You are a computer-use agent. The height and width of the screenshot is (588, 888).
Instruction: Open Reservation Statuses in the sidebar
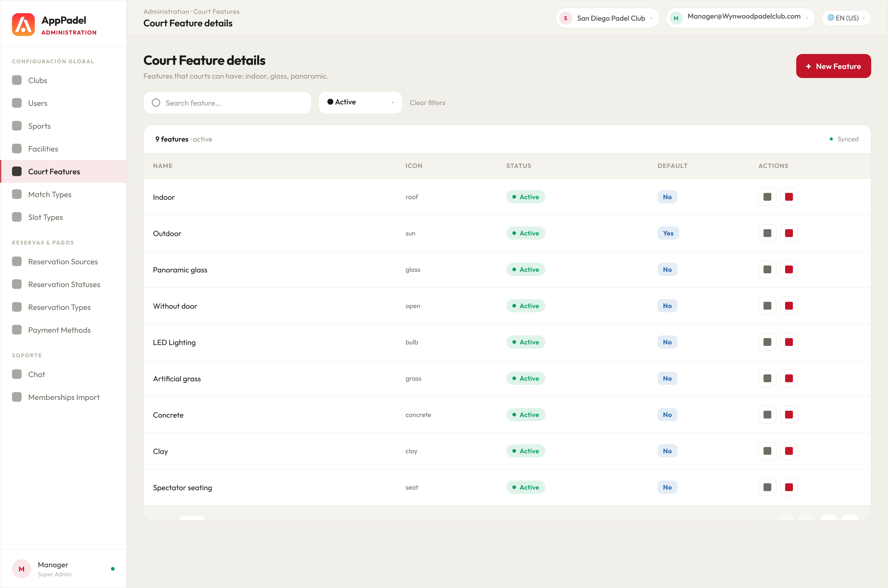click(x=63, y=284)
